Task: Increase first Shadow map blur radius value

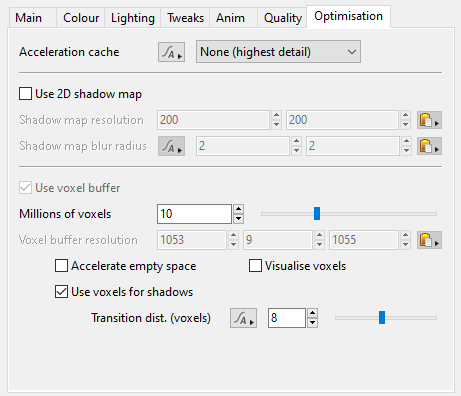Action: 296,141
